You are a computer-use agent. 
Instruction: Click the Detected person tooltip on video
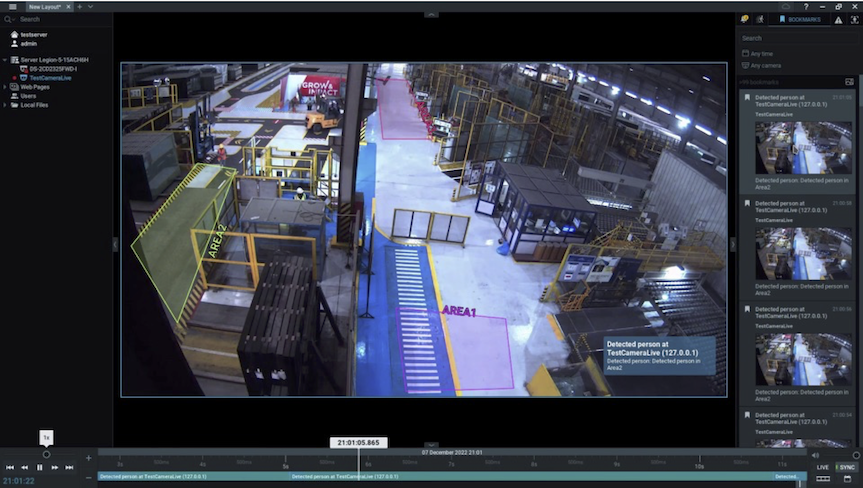click(659, 356)
